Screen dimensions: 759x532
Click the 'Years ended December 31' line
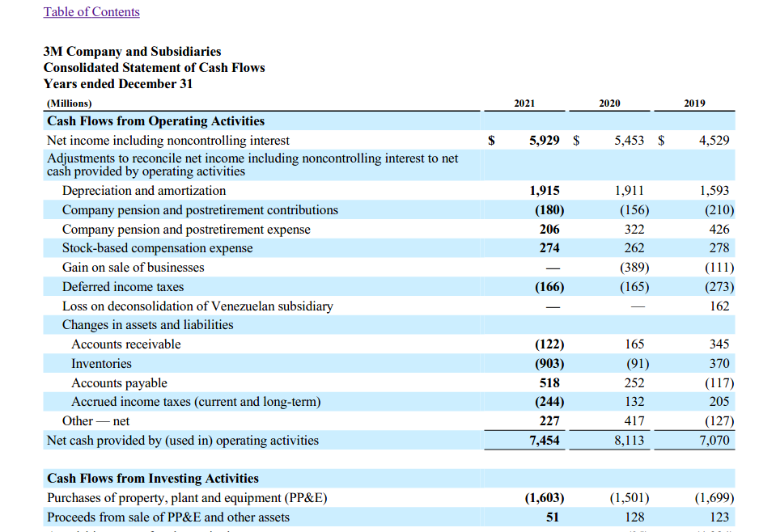118,84
